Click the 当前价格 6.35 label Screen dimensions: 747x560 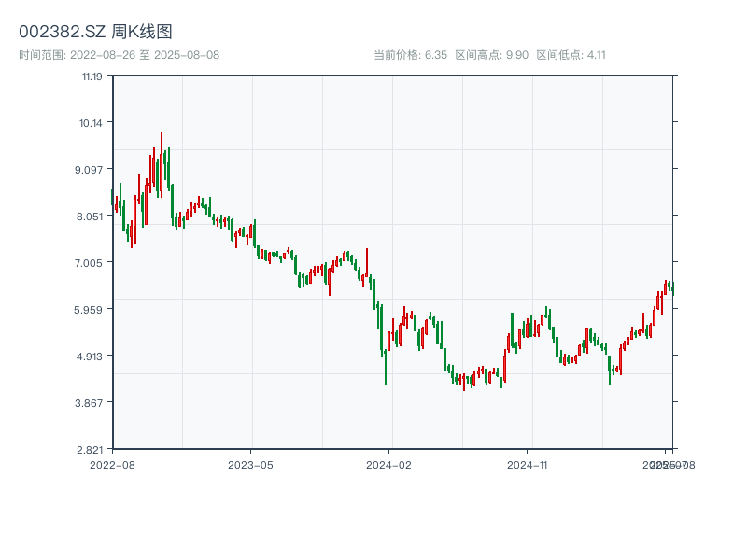point(410,55)
